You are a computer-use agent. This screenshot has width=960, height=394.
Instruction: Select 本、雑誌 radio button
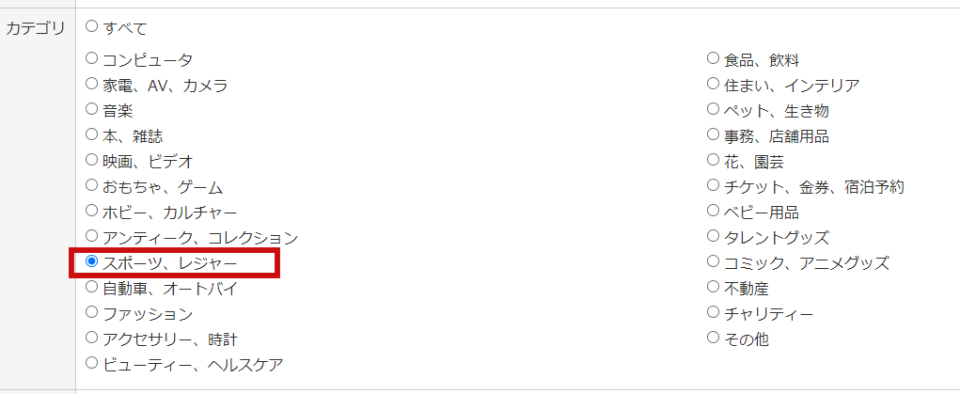92,134
